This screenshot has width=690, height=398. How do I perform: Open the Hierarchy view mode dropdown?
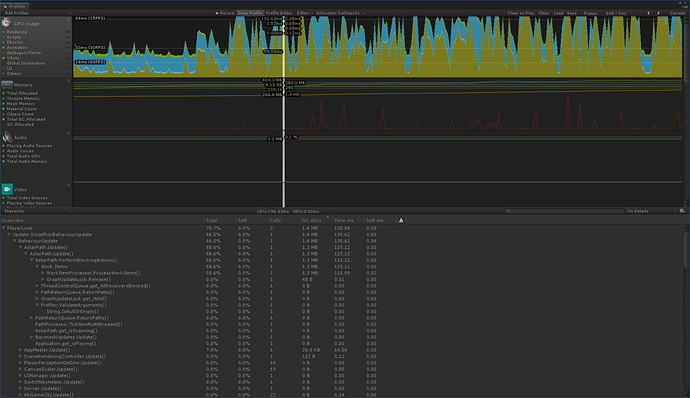coord(37,211)
